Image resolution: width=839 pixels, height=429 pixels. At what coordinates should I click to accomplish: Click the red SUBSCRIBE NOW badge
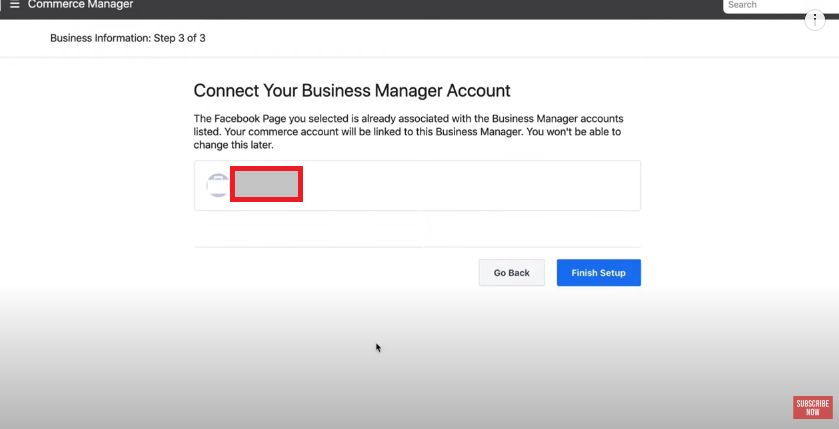(x=812, y=408)
